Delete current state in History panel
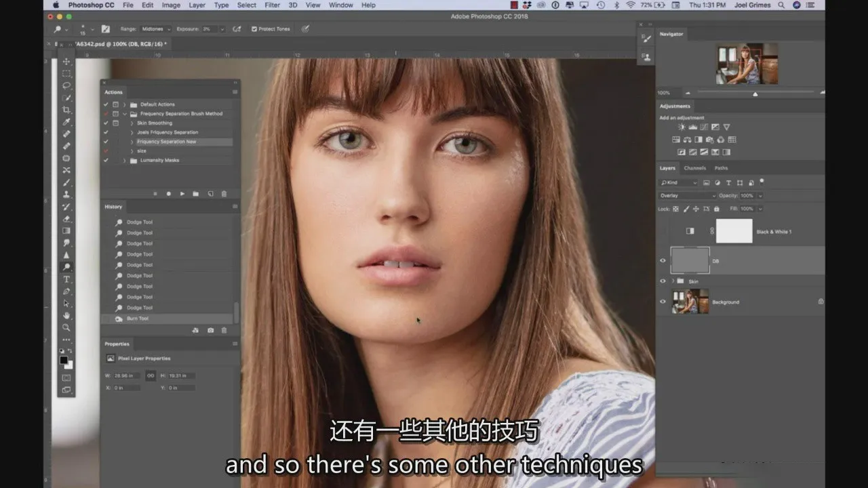Image resolution: width=868 pixels, height=488 pixels. [224, 330]
